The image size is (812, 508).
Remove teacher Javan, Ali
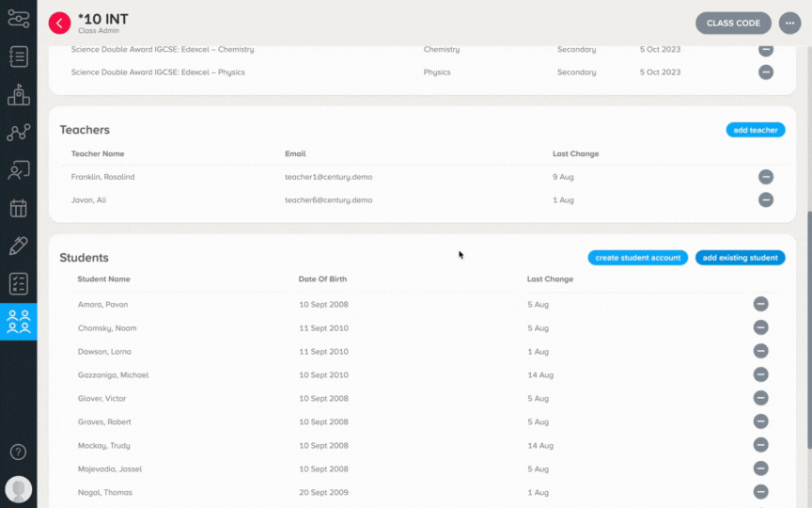tap(766, 199)
